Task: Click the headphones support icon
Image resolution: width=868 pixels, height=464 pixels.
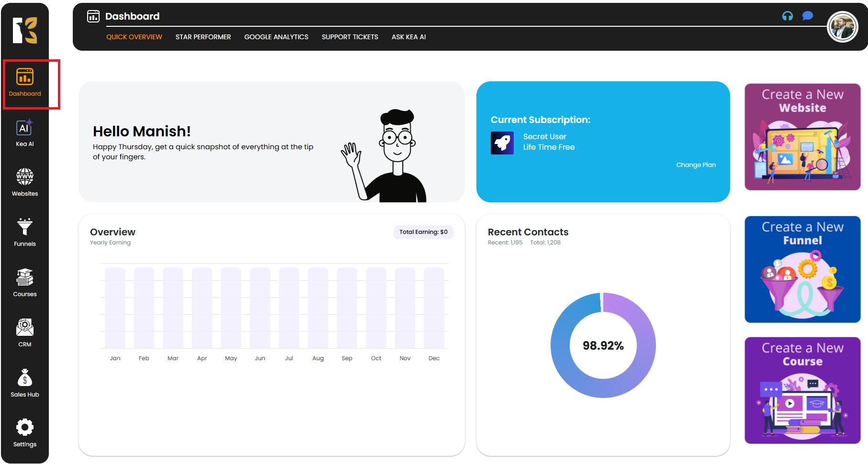Action: 787,16
